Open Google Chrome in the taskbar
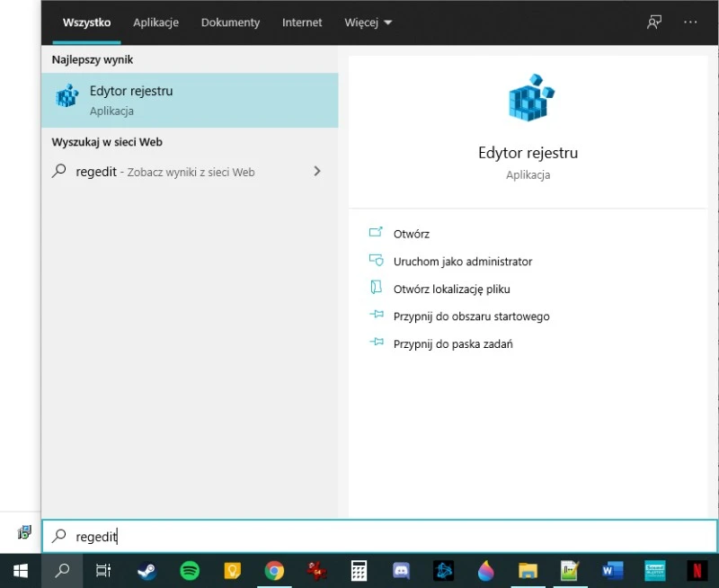Viewport: 719px width, 588px height. point(274,570)
